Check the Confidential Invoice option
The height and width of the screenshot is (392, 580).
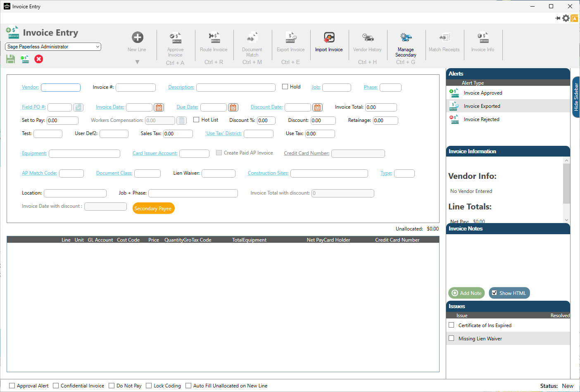pyautogui.click(x=56, y=386)
